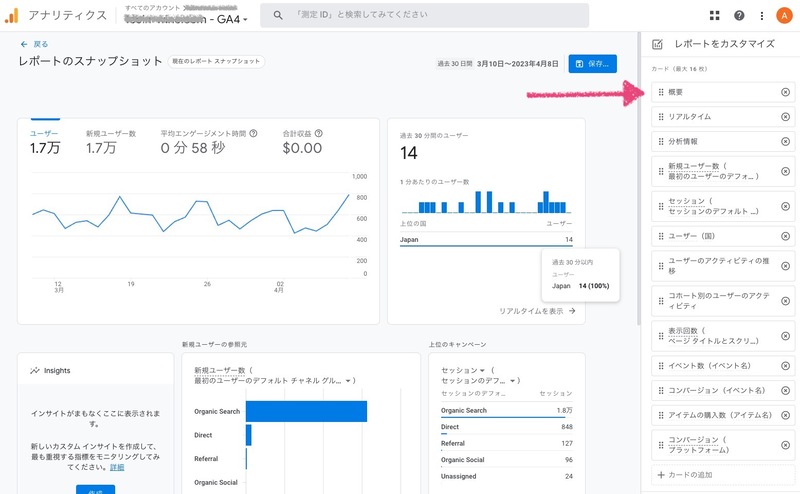The image size is (800, 494).
Task: Click help icon beside 合計収益
Action: (318, 133)
